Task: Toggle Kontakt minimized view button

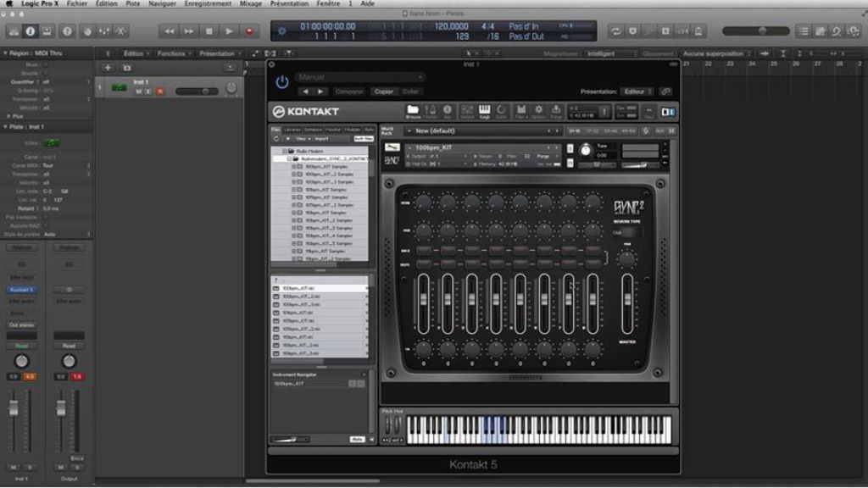Action: [x=648, y=111]
